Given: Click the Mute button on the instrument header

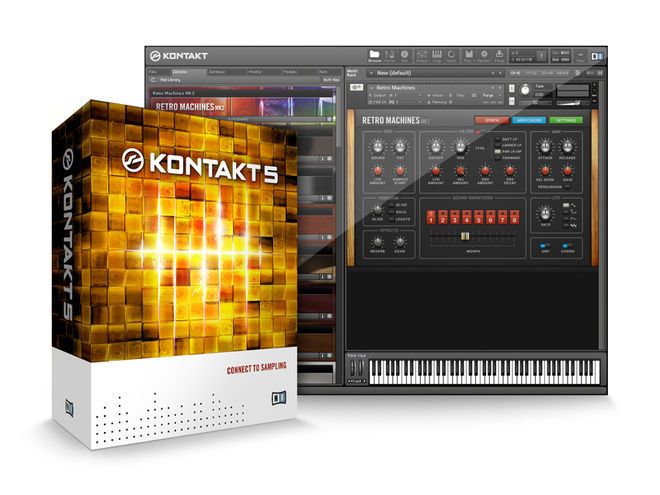Looking at the screenshot, I should (x=511, y=101).
